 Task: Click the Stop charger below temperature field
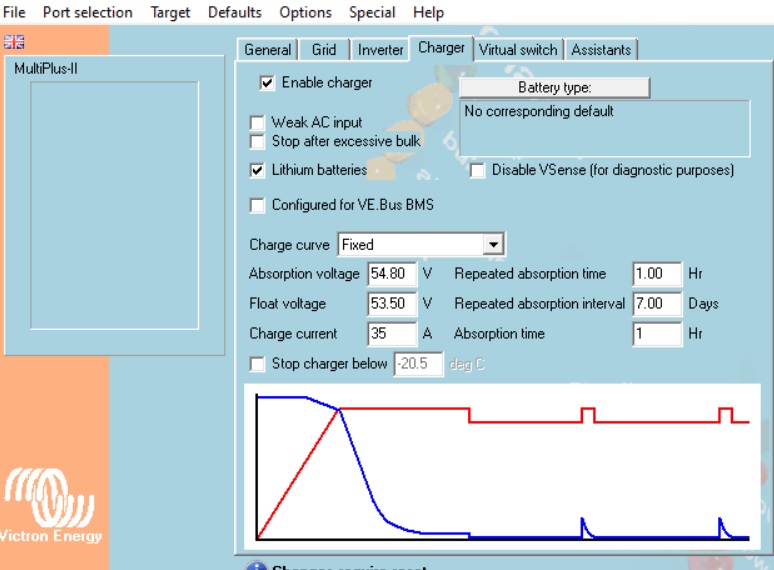(418, 364)
